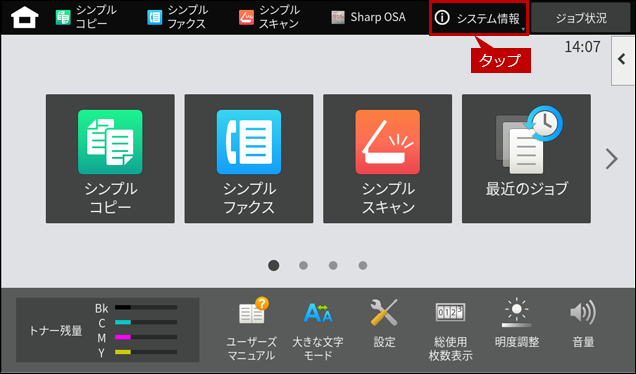The height and width of the screenshot is (374, 636).
Task: Open シンプルファクス from the top bar
Action: pos(178,17)
